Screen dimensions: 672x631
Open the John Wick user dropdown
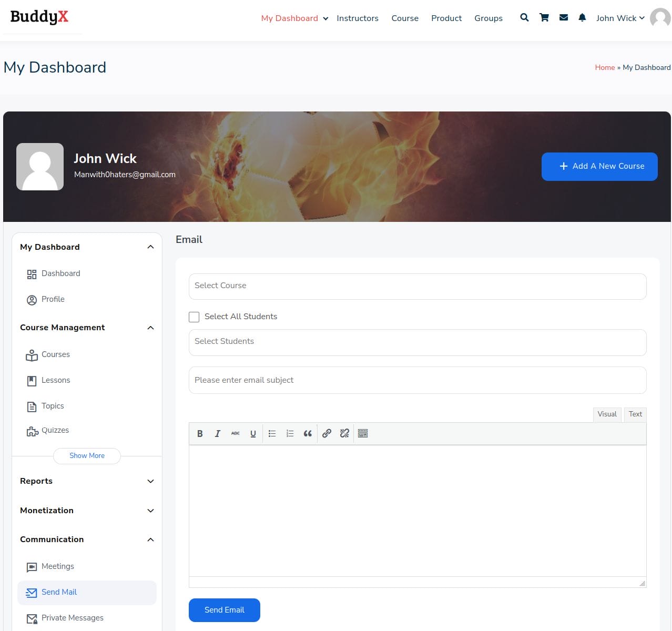click(620, 18)
